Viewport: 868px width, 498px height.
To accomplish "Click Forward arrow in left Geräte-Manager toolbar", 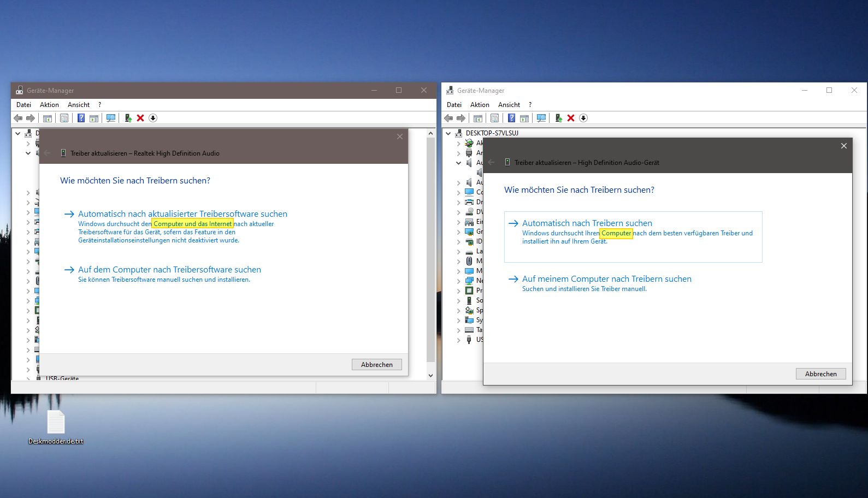I will pos(31,118).
